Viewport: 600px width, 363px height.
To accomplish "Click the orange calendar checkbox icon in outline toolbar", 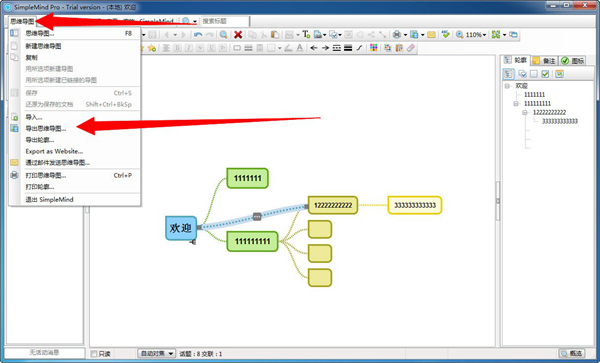I will [559, 74].
